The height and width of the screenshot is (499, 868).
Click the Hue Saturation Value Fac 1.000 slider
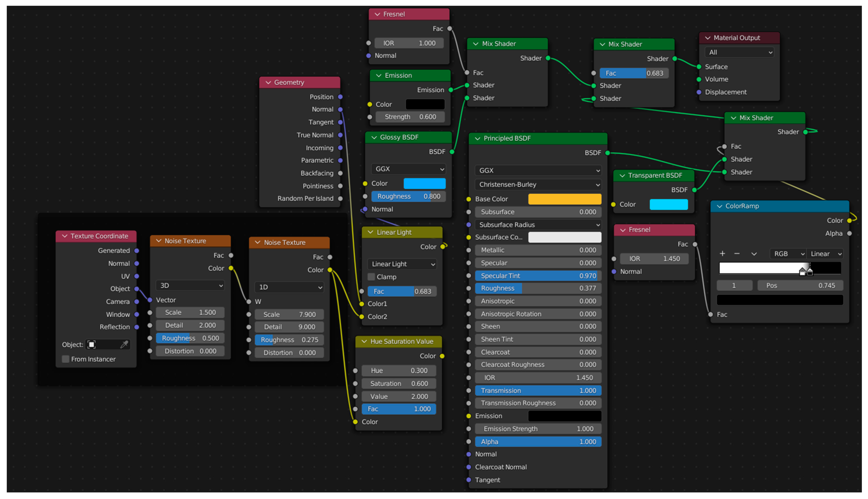click(x=399, y=409)
